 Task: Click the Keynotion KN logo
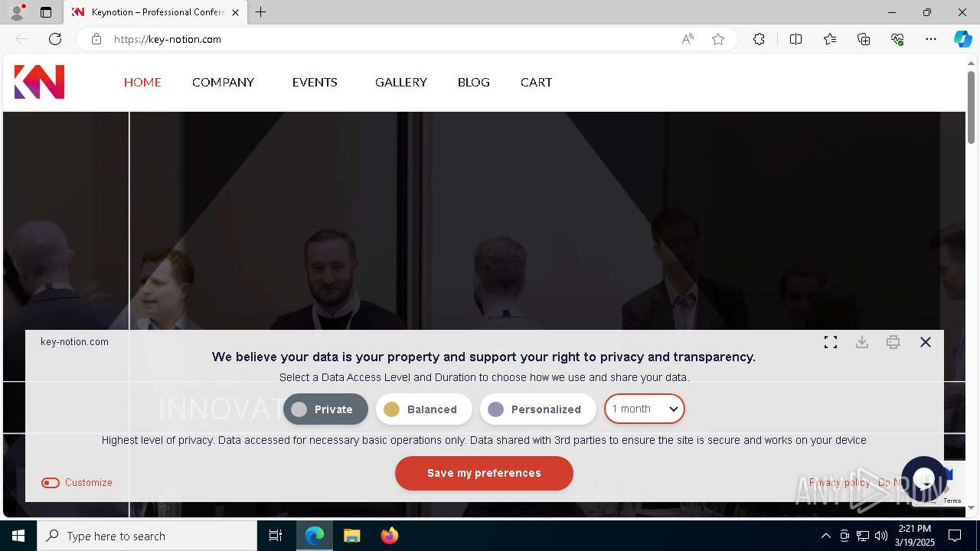coord(39,82)
